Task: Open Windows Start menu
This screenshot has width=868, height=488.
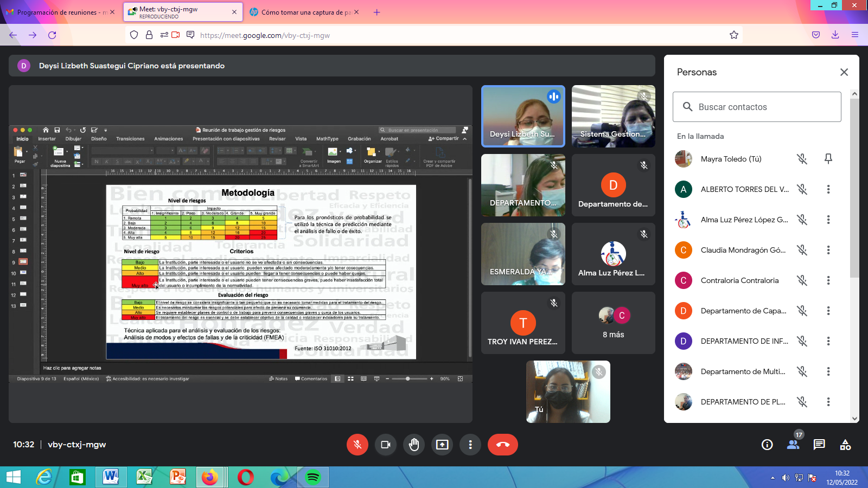Action: pyautogui.click(x=13, y=477)
